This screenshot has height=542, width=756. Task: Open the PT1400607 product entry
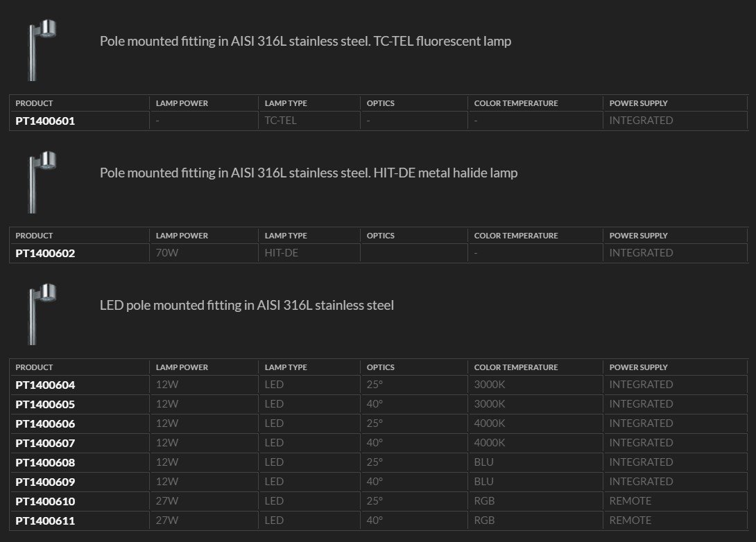(x=45, y=443)
